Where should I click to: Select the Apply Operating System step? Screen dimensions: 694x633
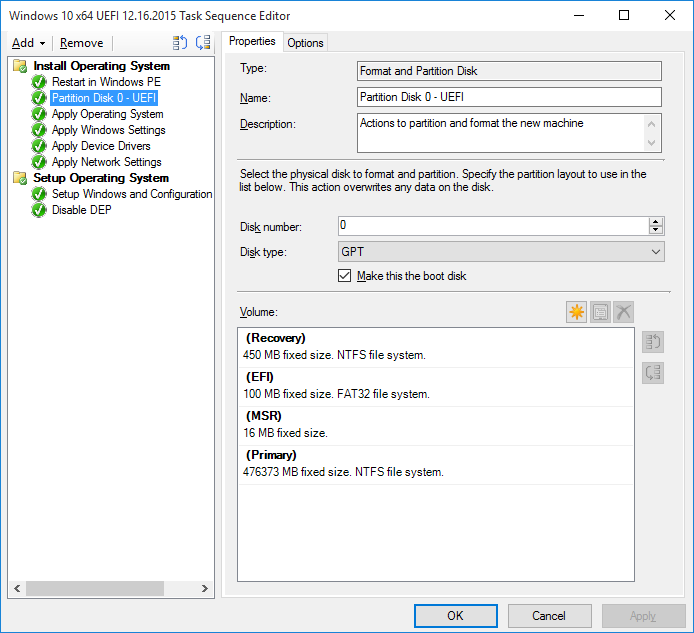point(108,114)
